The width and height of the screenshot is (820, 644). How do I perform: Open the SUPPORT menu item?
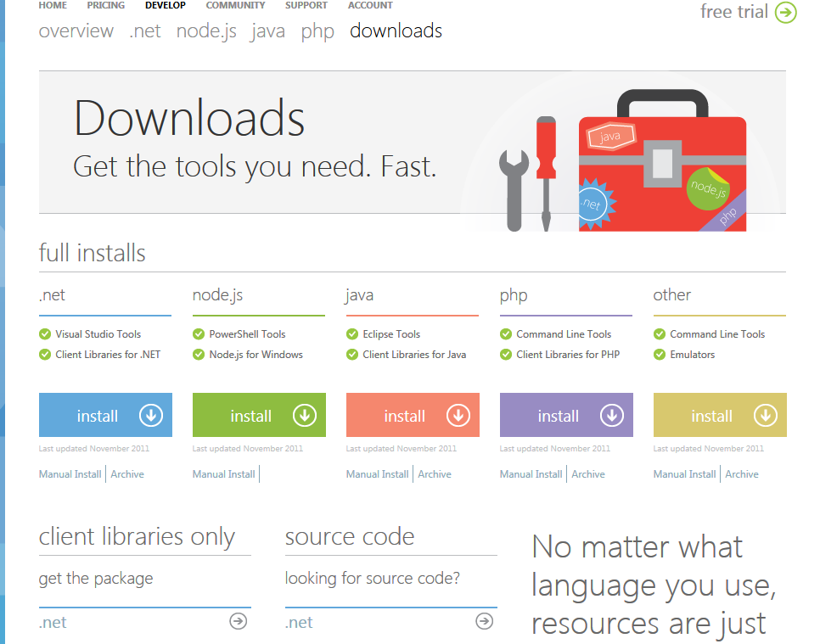(306, 5)
